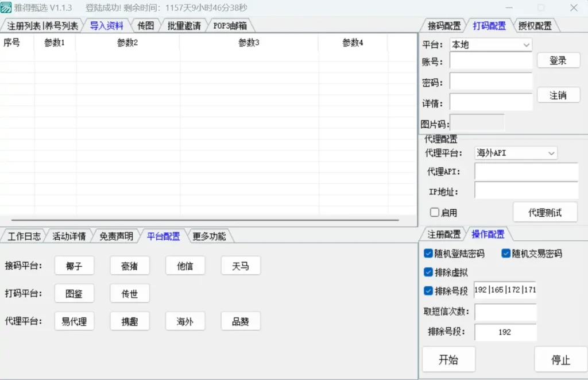Click the 代理测试 button
588x380 pixels.
545,213
